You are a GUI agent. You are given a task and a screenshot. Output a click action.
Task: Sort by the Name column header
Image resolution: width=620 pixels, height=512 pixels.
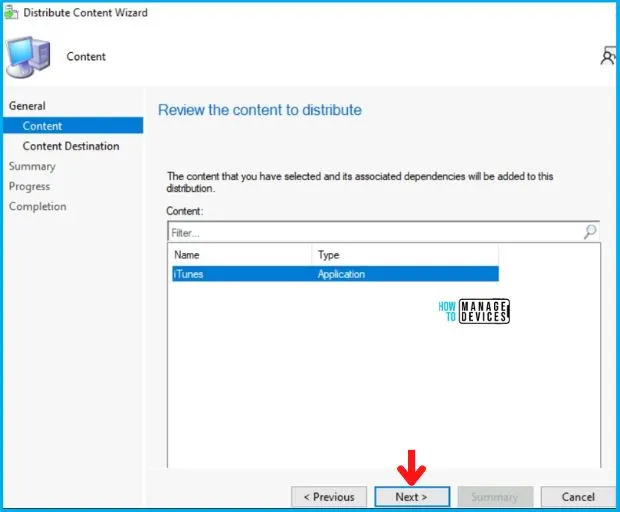(x=242, y=255)
